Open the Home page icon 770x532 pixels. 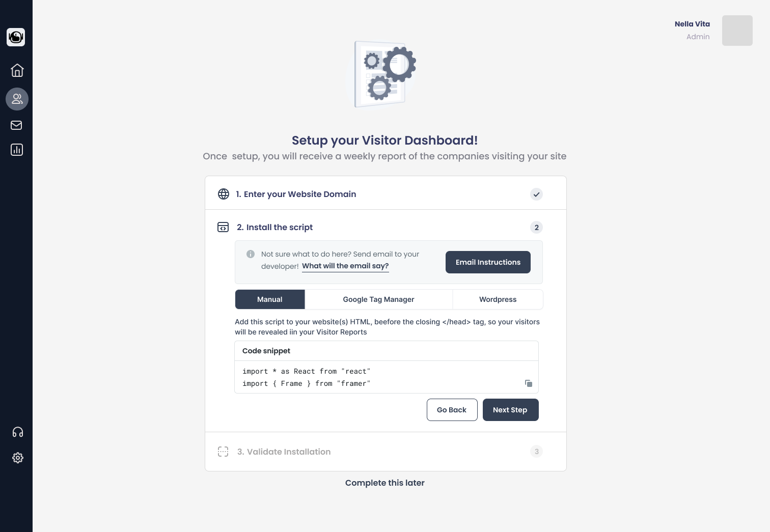click(x=17, y=70)
